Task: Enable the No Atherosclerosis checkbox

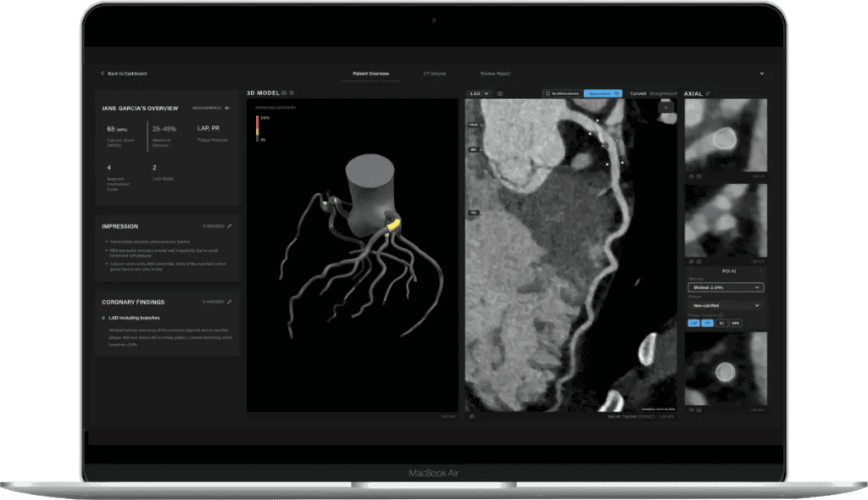Action: 548,93
